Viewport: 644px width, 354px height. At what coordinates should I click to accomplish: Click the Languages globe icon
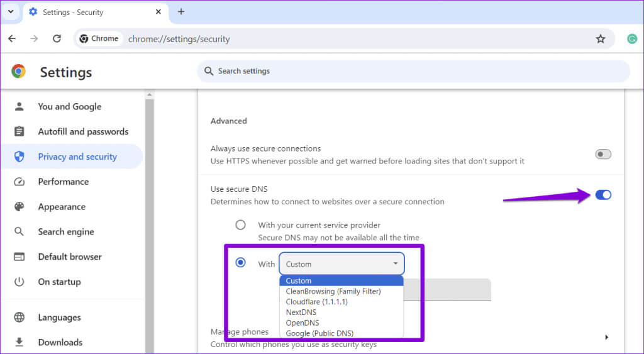[19, 318]
